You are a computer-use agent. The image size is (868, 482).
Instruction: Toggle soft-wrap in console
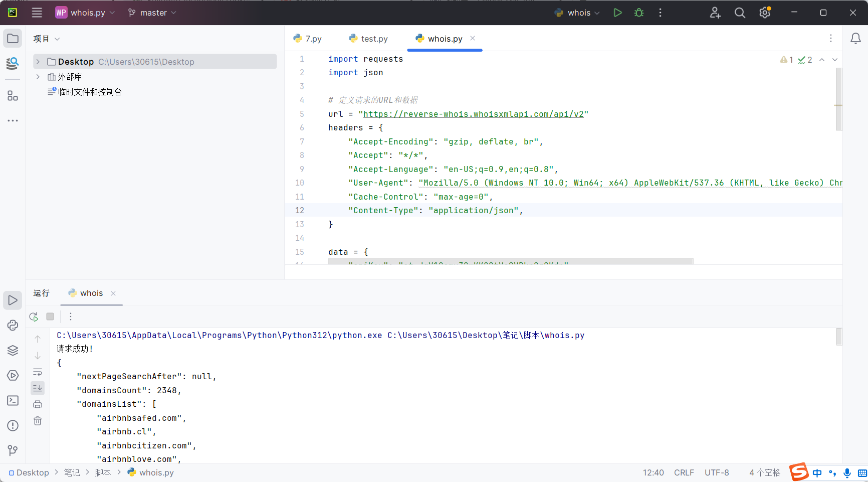pyautogui.click(x=38, y=372)
